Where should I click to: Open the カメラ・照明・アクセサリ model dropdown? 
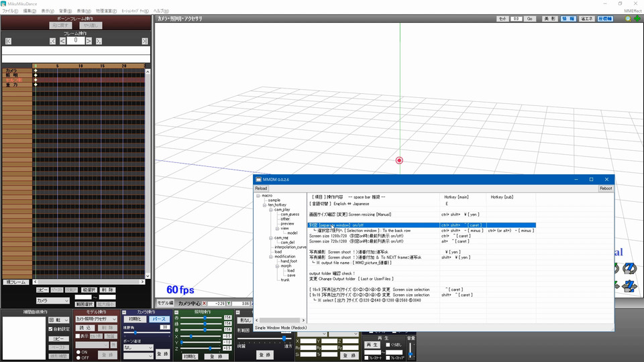pos(96,320)
